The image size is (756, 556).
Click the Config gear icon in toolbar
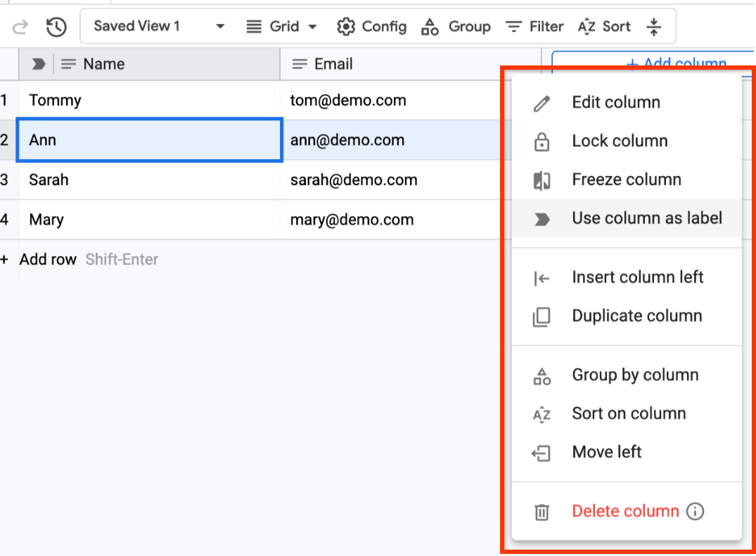[x=346, y=26]
